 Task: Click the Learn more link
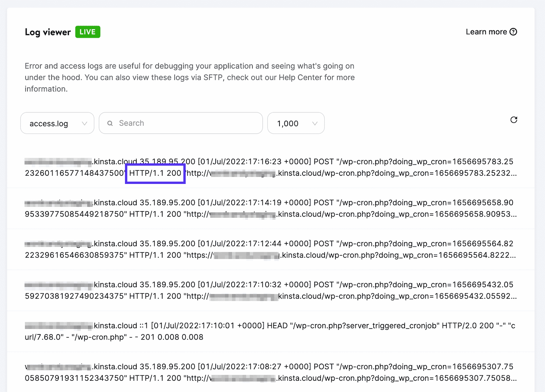487,31
